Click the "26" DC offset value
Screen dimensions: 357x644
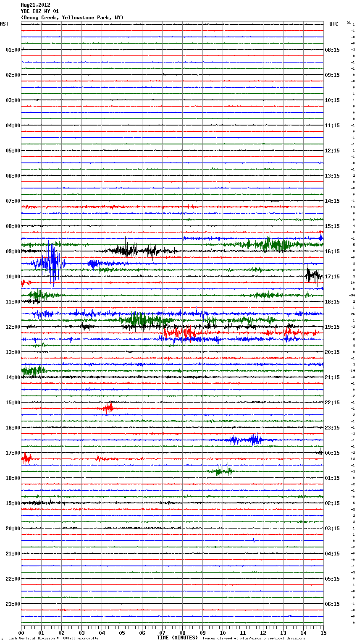point(353,314)
